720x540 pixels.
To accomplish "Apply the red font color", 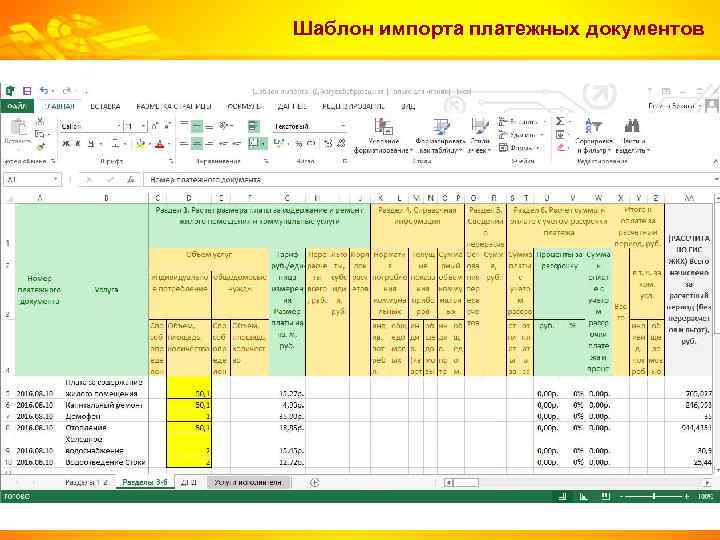I will 159,144.
